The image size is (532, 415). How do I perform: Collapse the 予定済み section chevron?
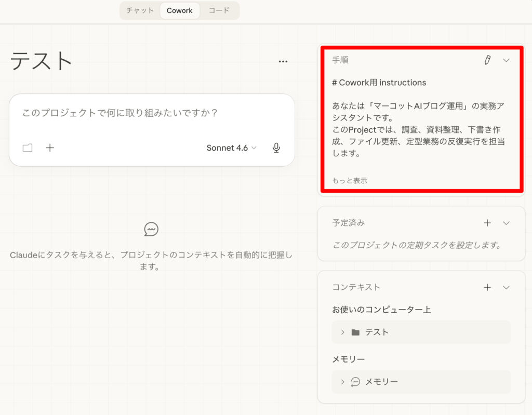point(507,223)
